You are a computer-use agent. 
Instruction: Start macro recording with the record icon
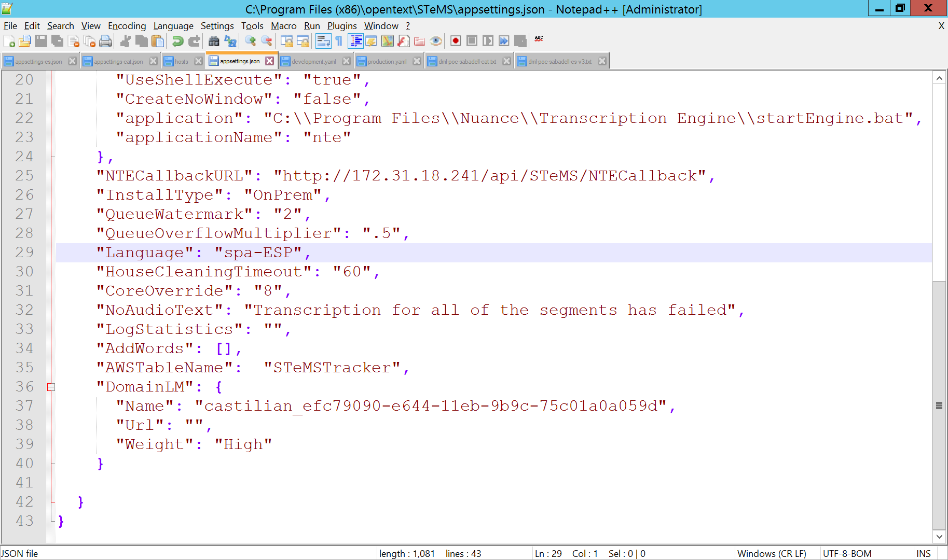pyautogui.click(x=456, y=41)
